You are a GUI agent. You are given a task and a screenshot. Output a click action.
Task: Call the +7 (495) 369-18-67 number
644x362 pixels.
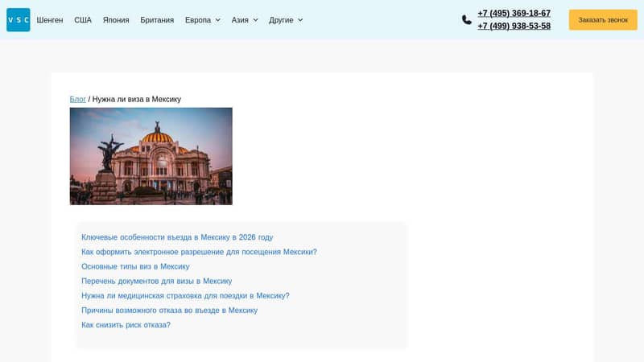[x=514, y=13]
